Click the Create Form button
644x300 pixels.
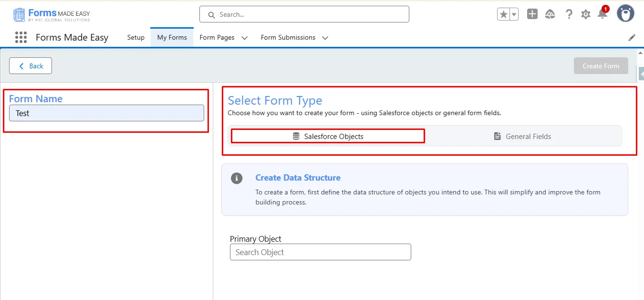click(x=601, y=66)
